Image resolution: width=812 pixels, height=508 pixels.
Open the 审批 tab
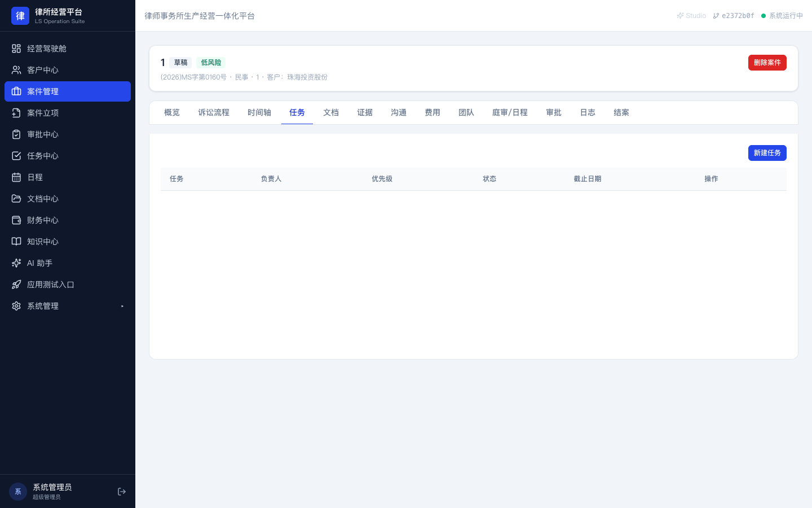(x=554, y=112)
